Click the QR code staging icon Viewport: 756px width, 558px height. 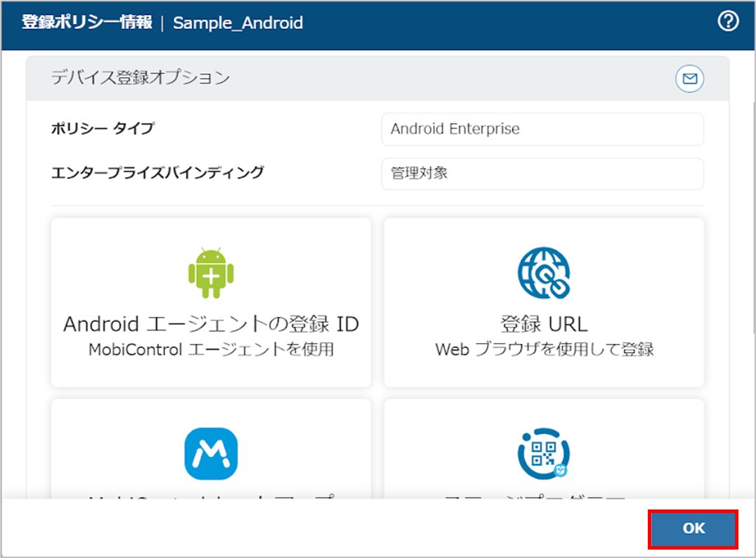(544, 453)
